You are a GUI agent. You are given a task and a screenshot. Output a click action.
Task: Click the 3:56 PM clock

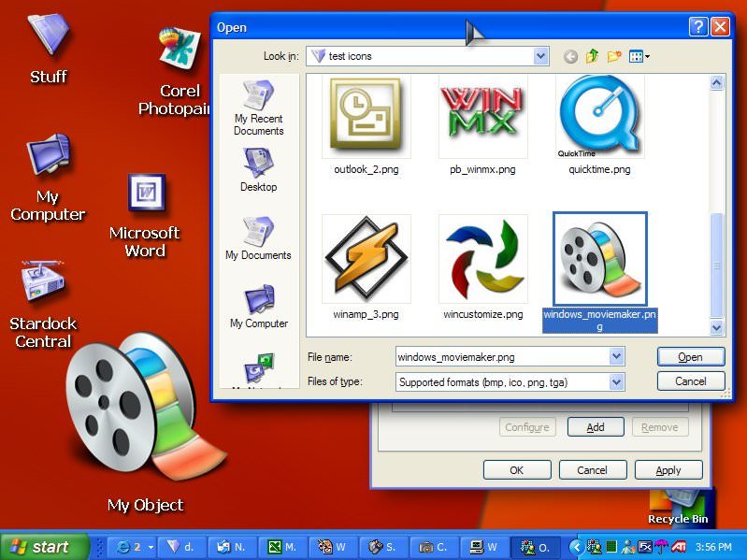pos(713,547)
